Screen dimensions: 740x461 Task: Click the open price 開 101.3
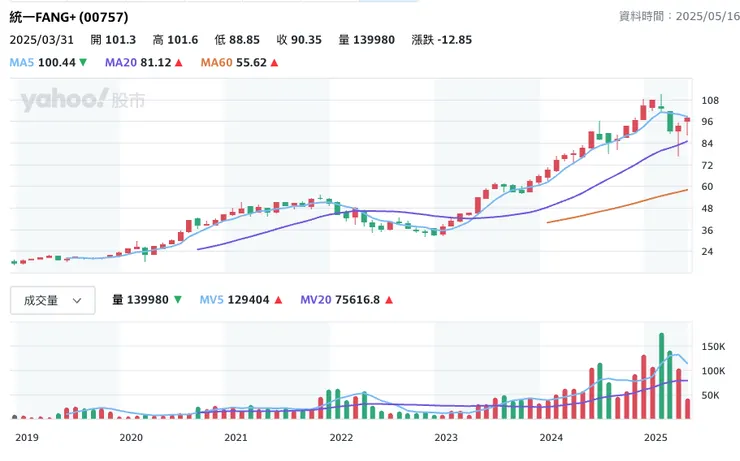[x=113, y=40]
